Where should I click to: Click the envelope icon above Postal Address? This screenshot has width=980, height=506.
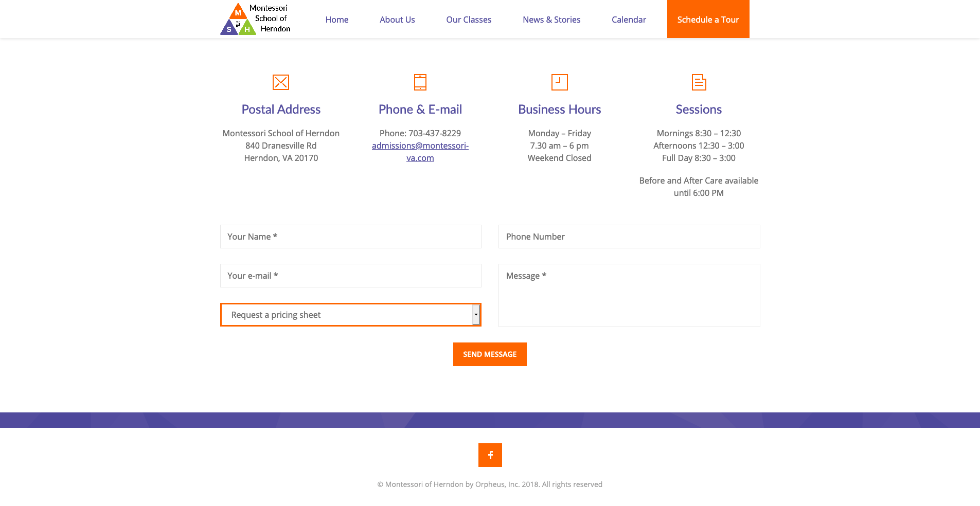pos(281,82)
